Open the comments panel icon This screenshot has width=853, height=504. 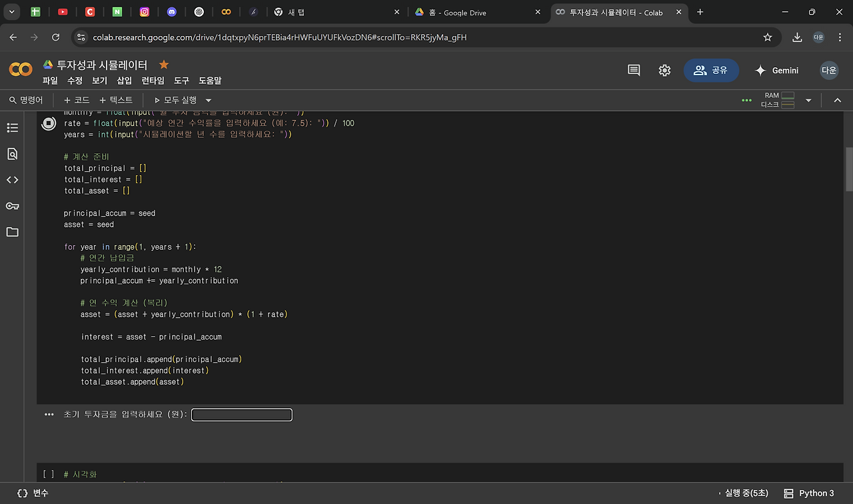[x=634, y=70]
